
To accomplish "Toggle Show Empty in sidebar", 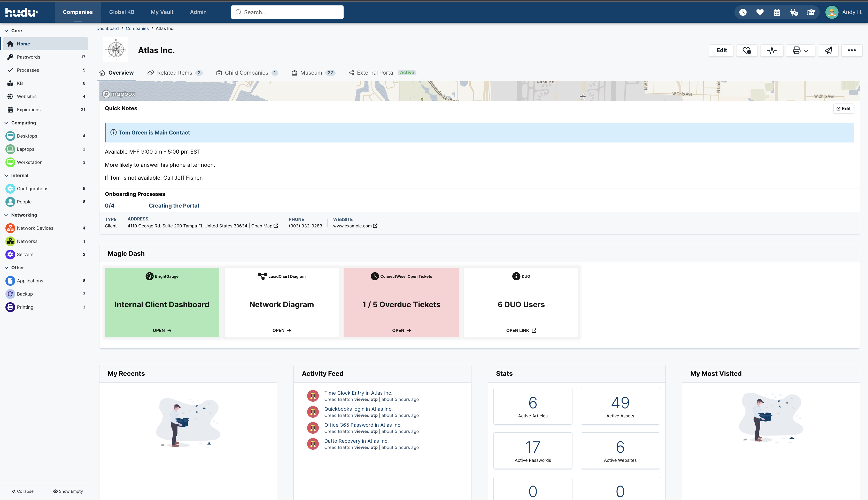I will point(68,491).
